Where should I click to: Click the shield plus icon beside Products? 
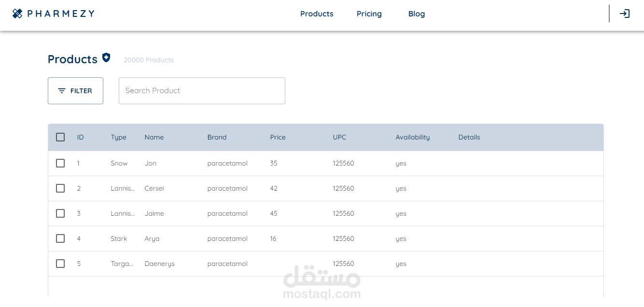(106, 57)
